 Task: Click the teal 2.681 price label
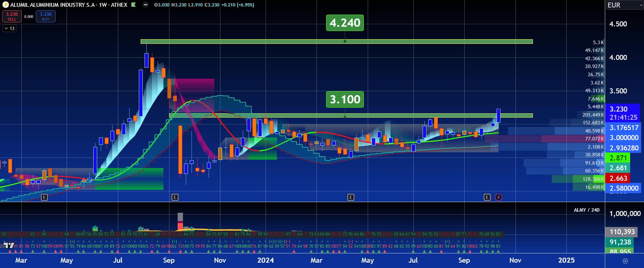point(618,168)
